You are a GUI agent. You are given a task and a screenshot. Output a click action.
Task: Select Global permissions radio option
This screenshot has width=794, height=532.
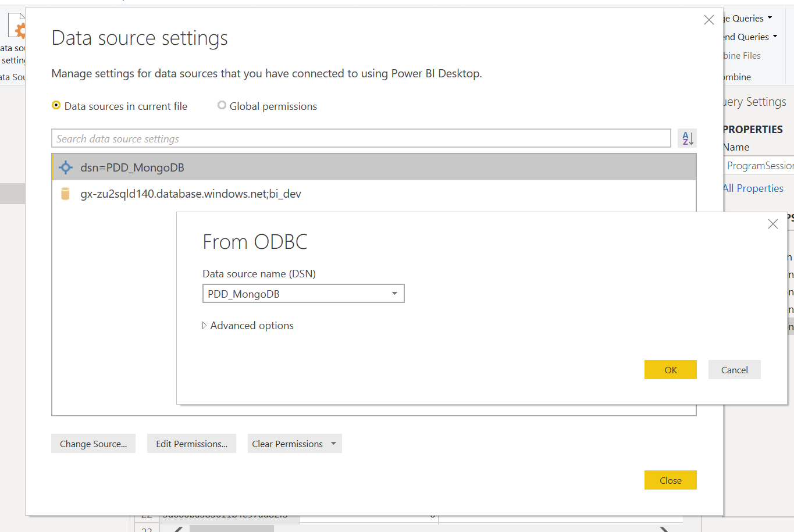222,105
